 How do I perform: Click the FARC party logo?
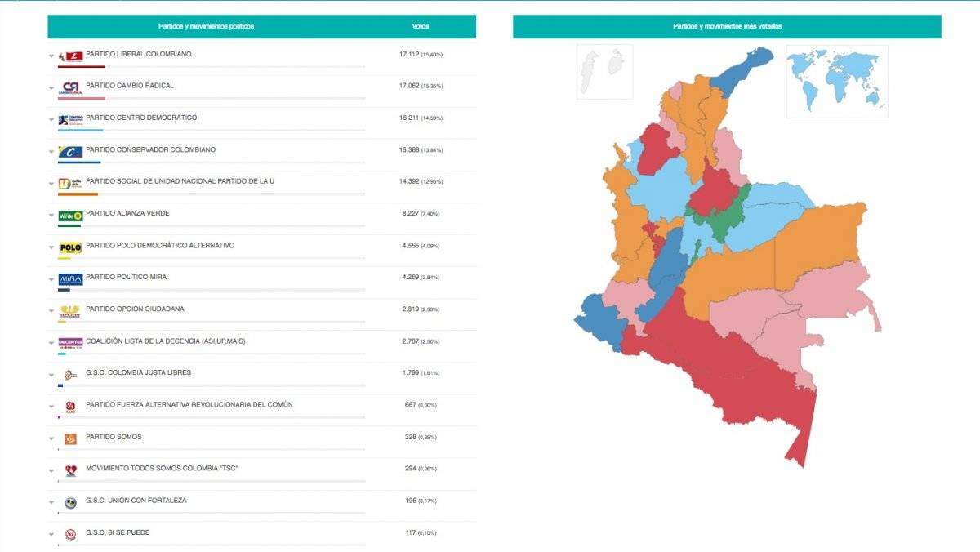tap(70, 407)
